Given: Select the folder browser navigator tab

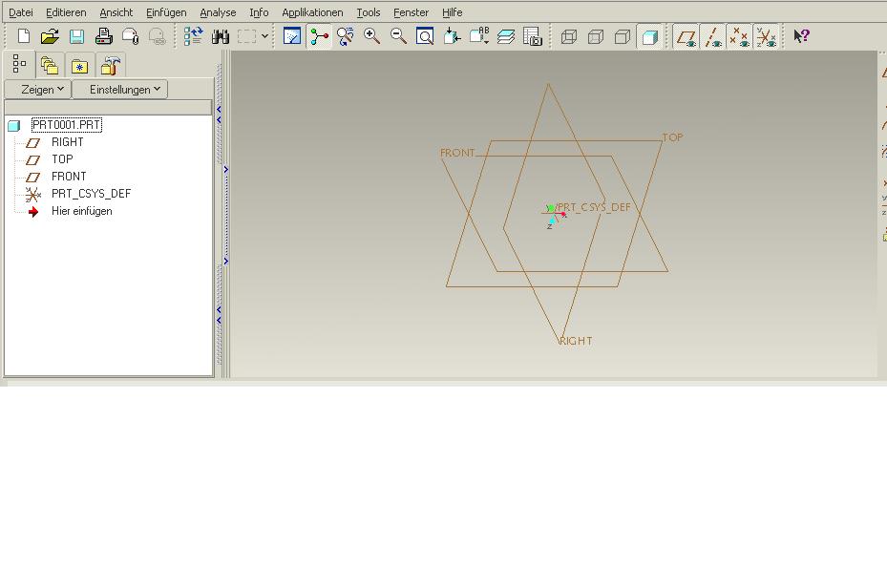Looking at the screenshot, I should 50,66.
